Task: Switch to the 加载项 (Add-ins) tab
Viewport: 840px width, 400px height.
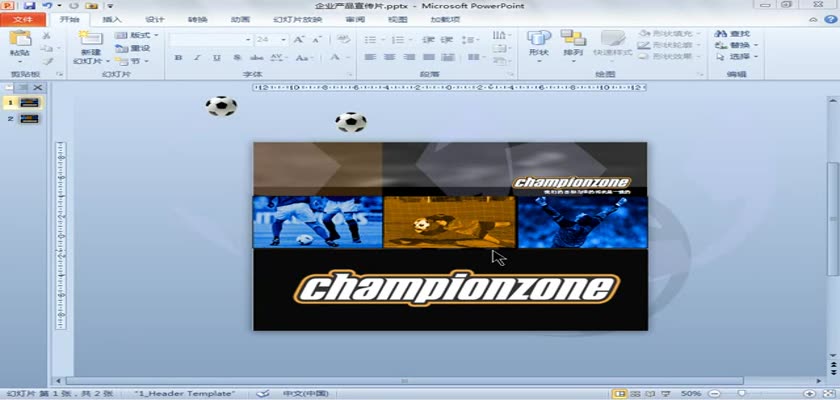Action: [445, 20]
